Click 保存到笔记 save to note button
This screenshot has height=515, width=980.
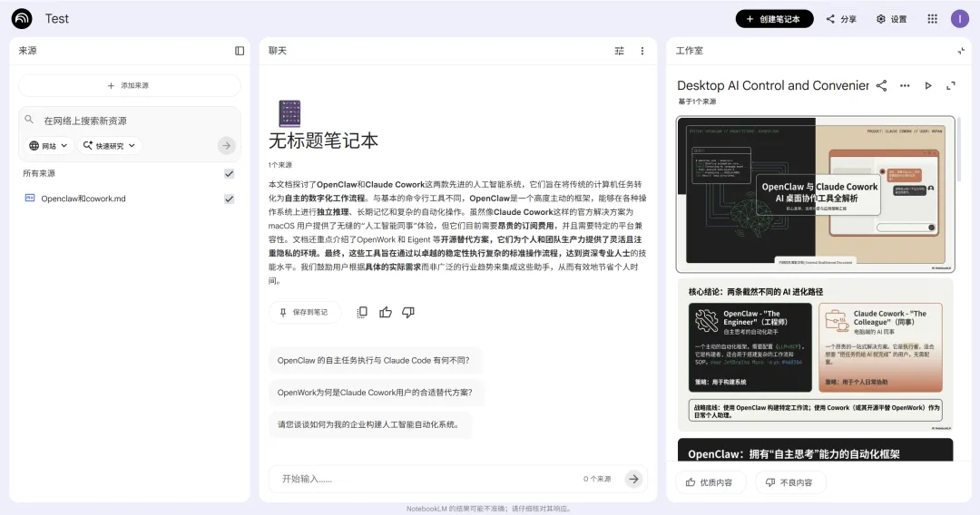pyautogui.click(x=304, y=312)
